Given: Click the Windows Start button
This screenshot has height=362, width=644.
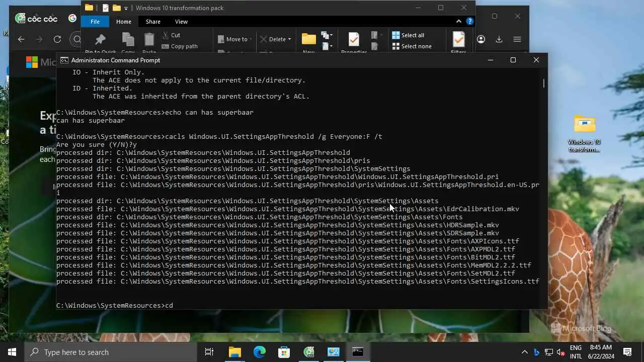Looking at the screenshot, I should coord(12,352).
